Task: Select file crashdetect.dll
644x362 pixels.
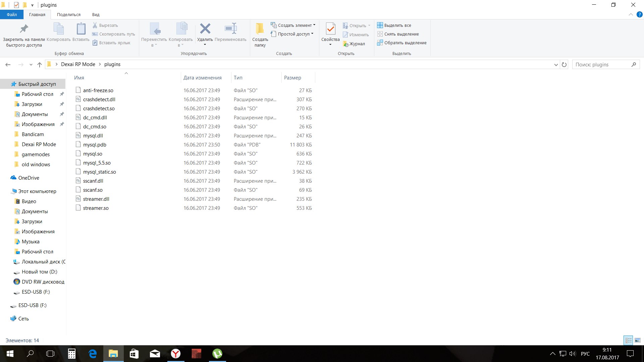Action: point(99,99)
